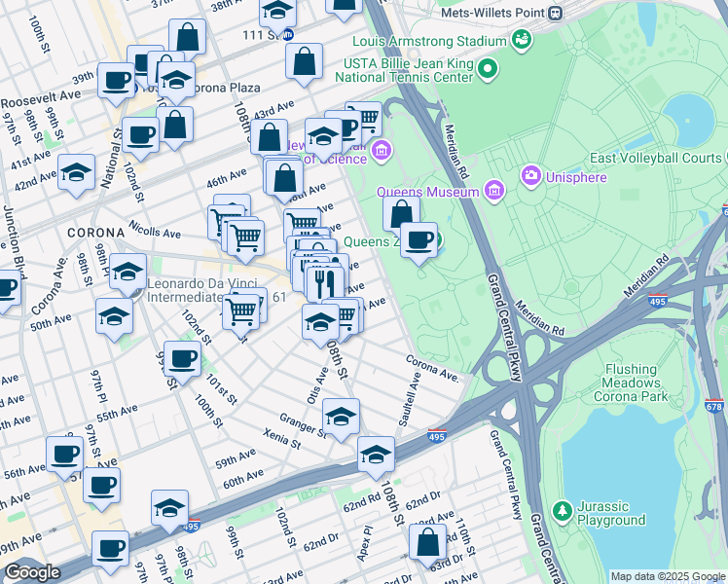Image resolution: width=728 pixels, height=584 pixels.
Task: Click the school marker near 50th Ave
Action: coord(114,316)
